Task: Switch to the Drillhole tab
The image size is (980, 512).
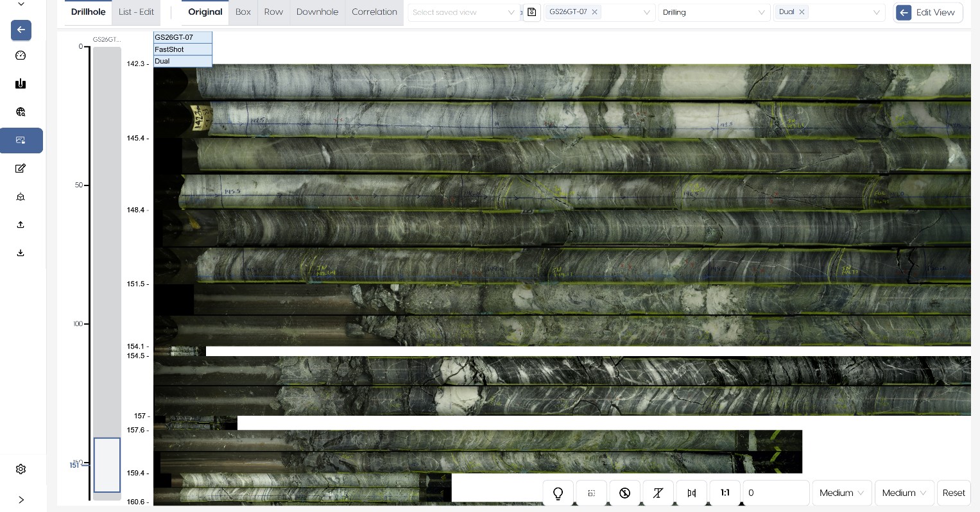Action: coord(89,12)
